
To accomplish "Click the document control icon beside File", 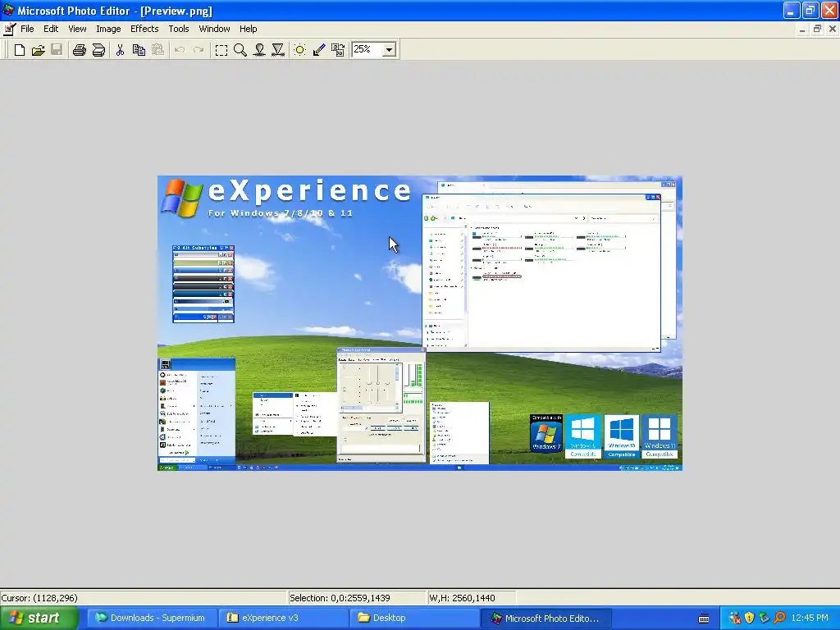I will [x=9, y=29].
